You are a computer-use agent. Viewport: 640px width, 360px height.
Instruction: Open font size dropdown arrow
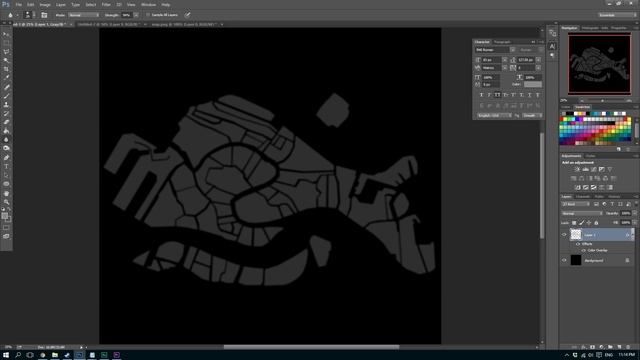[x=504, y=60]
